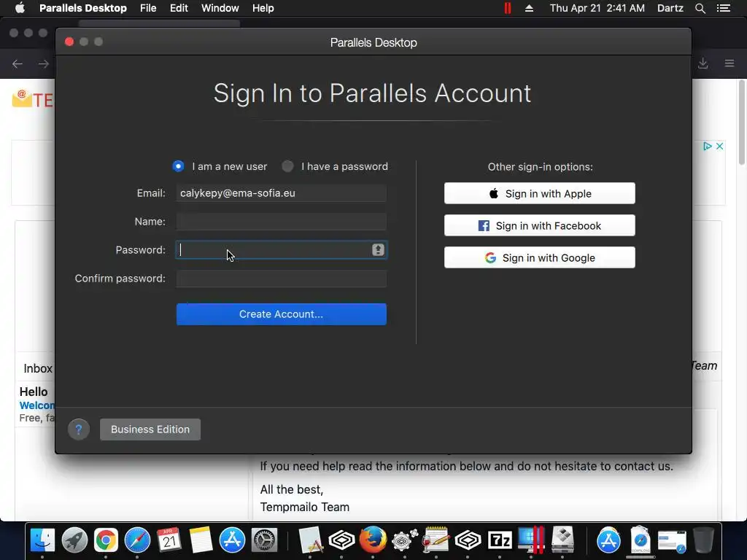Click into the Name input field
The height and width of the screenshot is (560, 747).
point(281,222)
